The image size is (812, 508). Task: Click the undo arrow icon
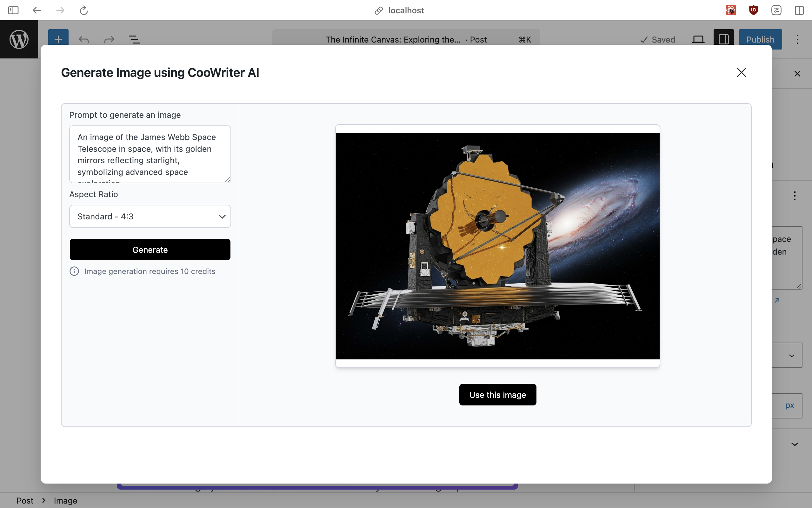tap(83, 40)
